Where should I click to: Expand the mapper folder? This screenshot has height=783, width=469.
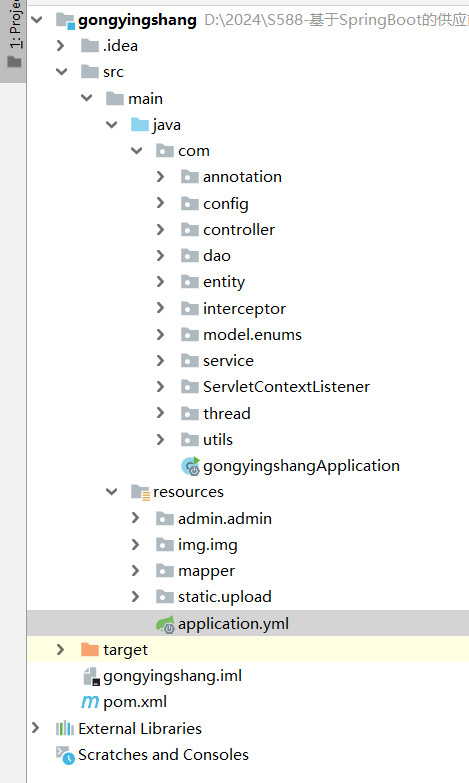click(135, 570)
